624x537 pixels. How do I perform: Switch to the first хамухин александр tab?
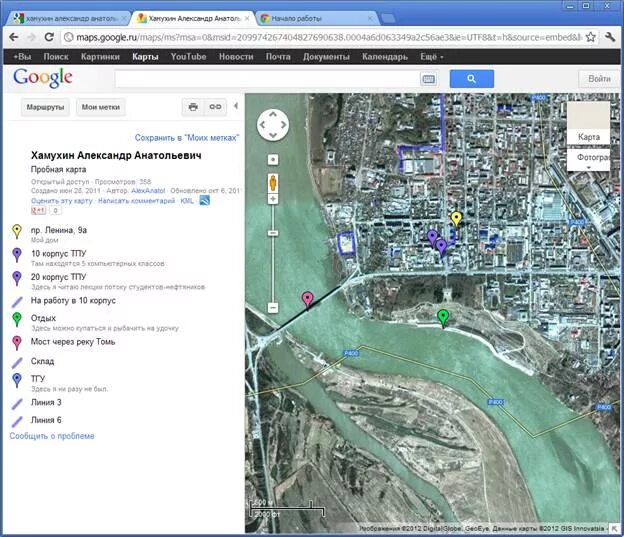coord(70,18)
